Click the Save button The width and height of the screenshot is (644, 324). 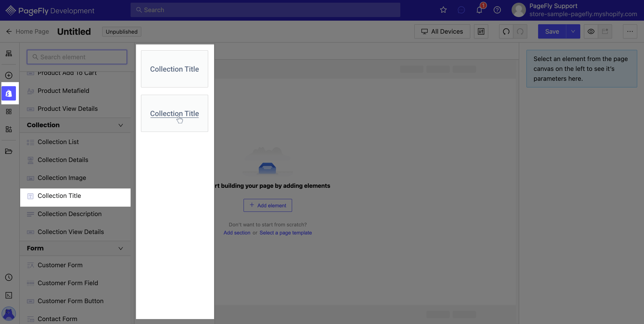coord(552,31)
